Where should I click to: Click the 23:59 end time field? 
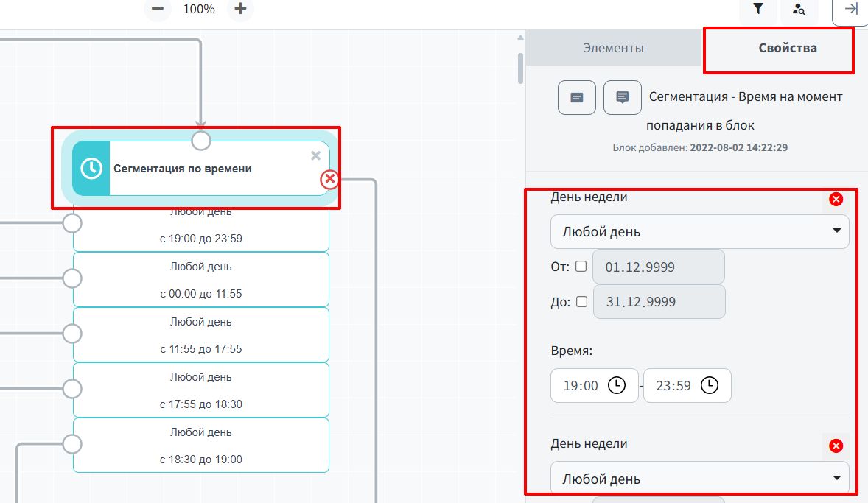[687, 385]
